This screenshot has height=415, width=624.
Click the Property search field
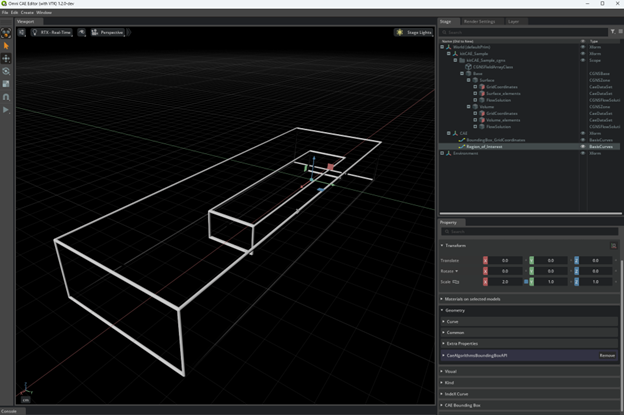click(x=530, y=232)
